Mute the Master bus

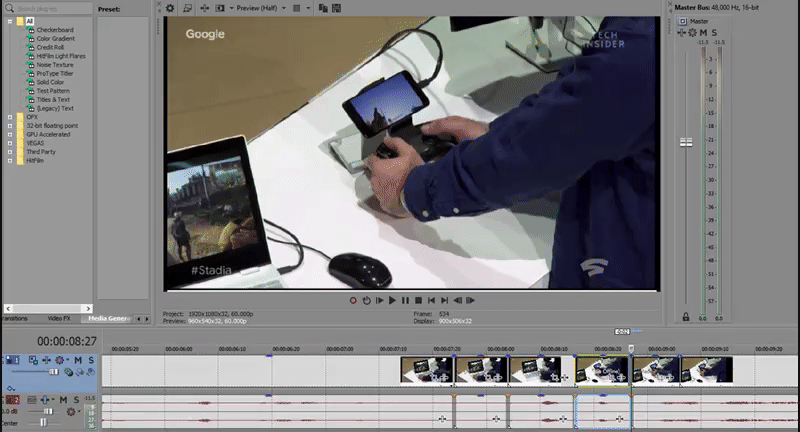[704, 33]
